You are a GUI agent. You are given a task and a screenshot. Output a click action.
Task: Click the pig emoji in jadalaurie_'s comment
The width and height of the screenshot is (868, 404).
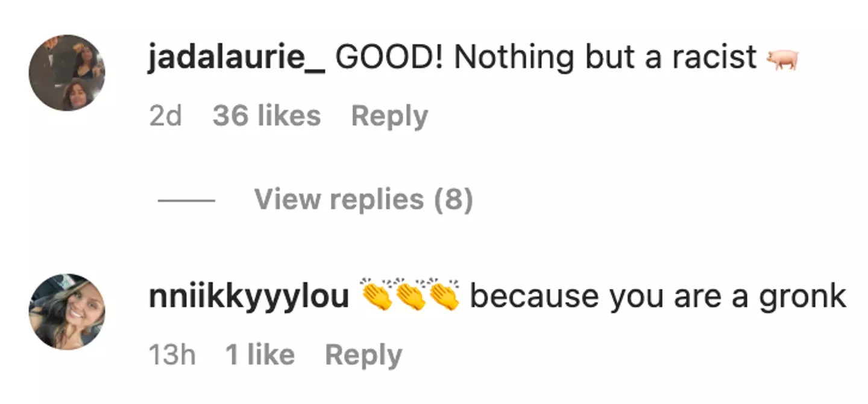tap(782, 59)
